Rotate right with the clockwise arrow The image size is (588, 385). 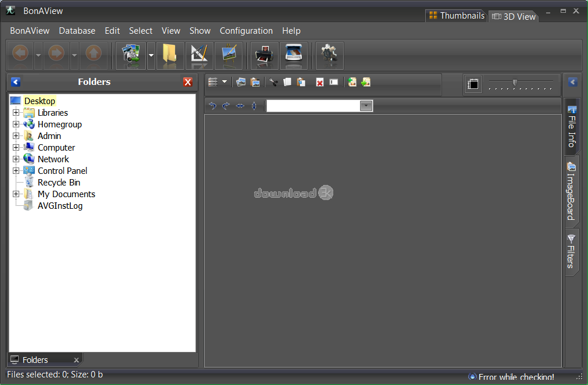tap(226, 106)
